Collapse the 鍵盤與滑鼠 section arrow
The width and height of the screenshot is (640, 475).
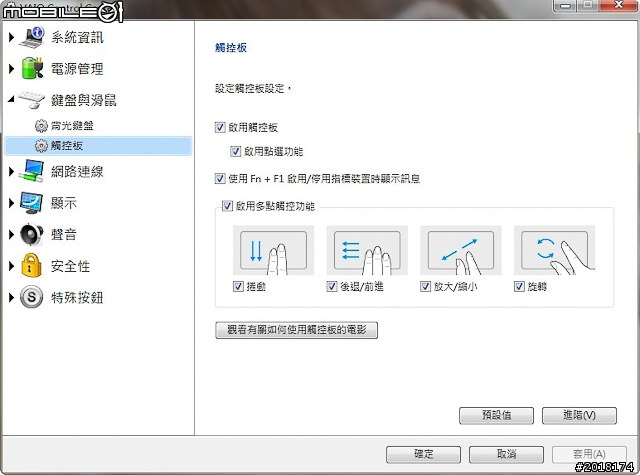11,101
